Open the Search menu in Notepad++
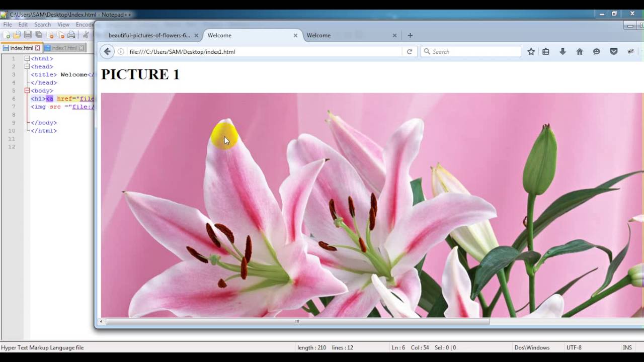The height and width of the screenshot is (362, 644). click(x=42, y=25)
